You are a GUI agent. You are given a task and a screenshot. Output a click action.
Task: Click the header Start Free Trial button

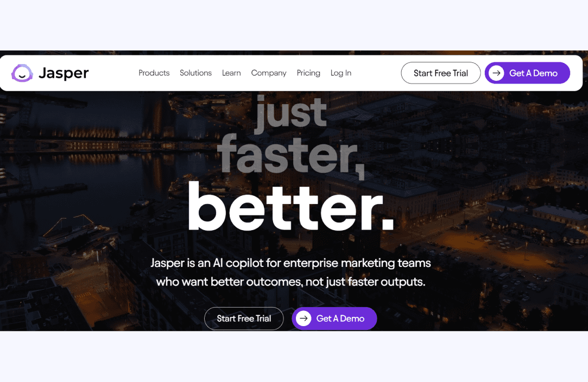click(441, 73)
